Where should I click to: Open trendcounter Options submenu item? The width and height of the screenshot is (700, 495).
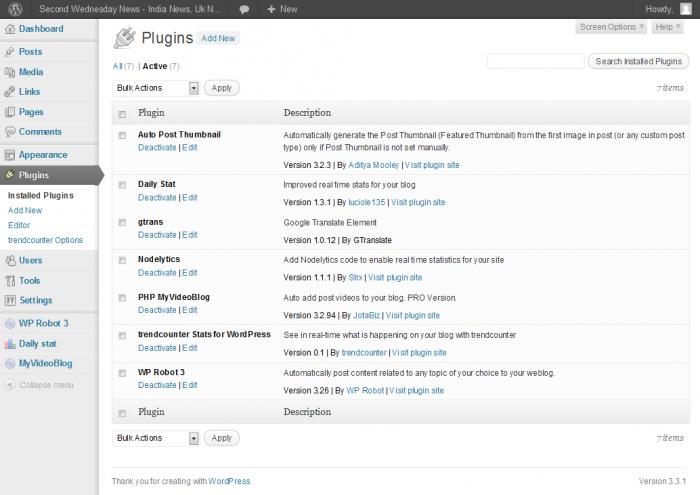[x=46, y=240]
